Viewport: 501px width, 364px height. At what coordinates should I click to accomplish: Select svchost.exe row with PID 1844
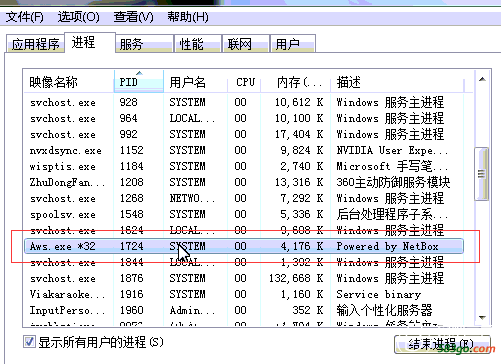click(244, 262)
